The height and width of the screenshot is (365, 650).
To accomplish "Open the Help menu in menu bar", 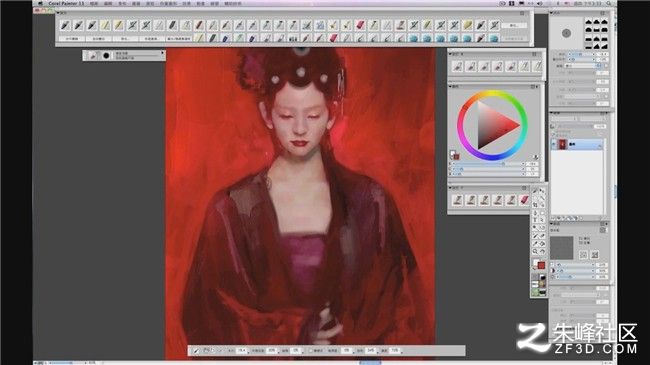I will [x=233, y=3].
